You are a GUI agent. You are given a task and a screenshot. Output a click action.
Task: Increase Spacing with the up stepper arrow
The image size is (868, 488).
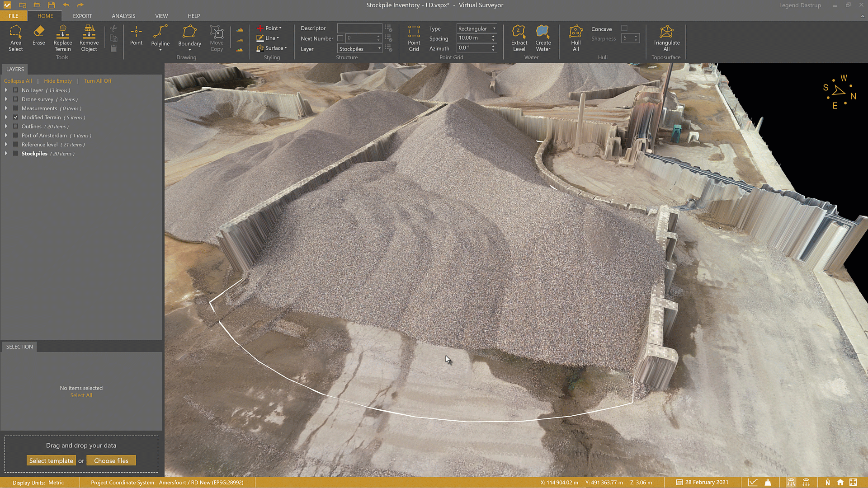click(x=493, y=36)
